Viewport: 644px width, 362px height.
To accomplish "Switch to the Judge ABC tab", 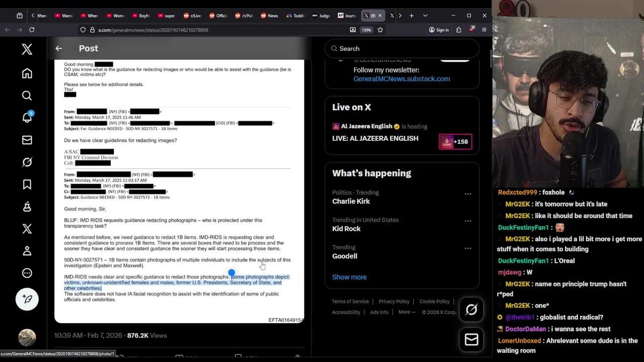I will point(321,16).
